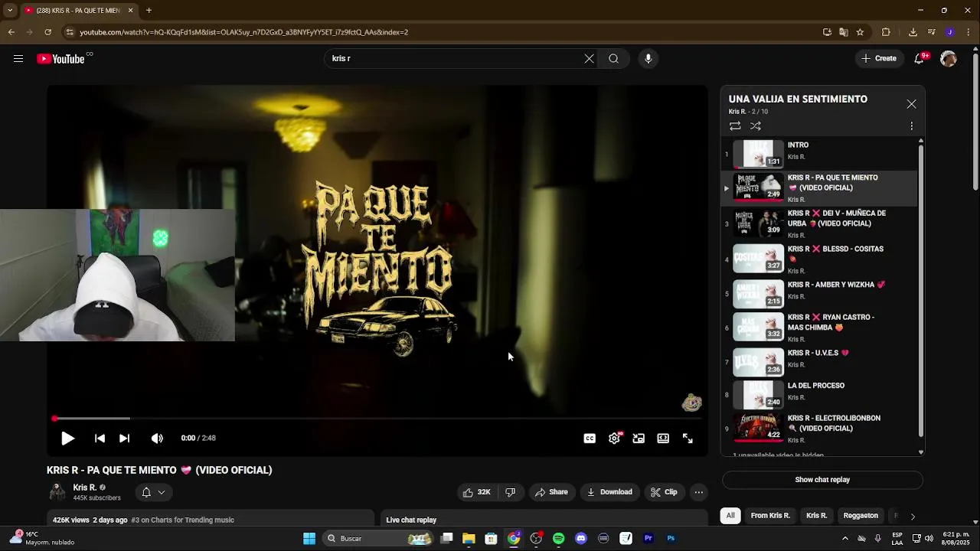Toggle playlist loop
The width and height of the screenshot is (980, 551).
[x=735, y=126]
